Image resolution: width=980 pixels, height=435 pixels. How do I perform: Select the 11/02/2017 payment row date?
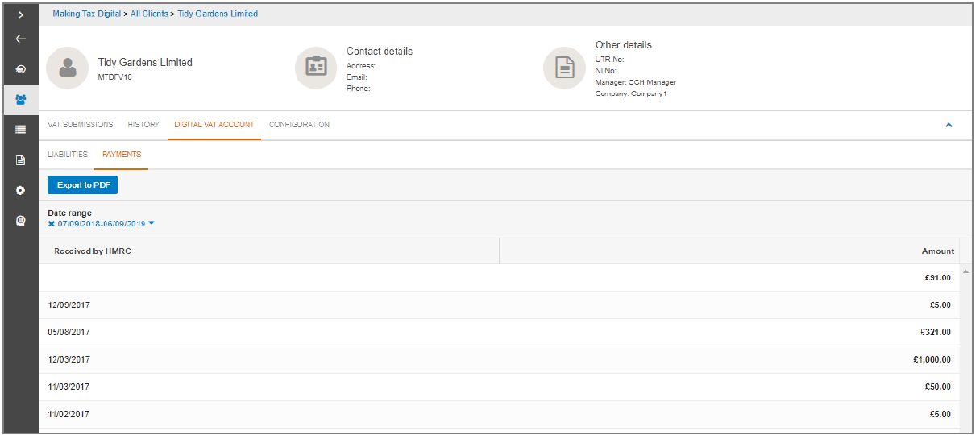pyautogui.click(x=69, y=415)
